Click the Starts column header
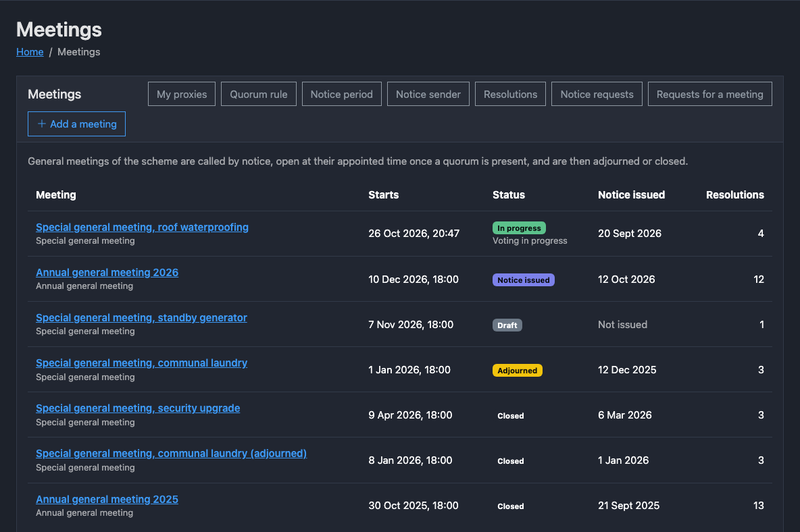 [x=384, y=194]
